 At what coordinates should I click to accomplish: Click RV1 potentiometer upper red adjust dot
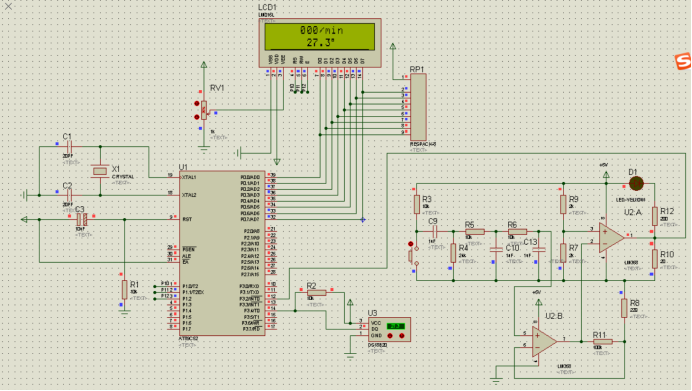pos(196,104)
